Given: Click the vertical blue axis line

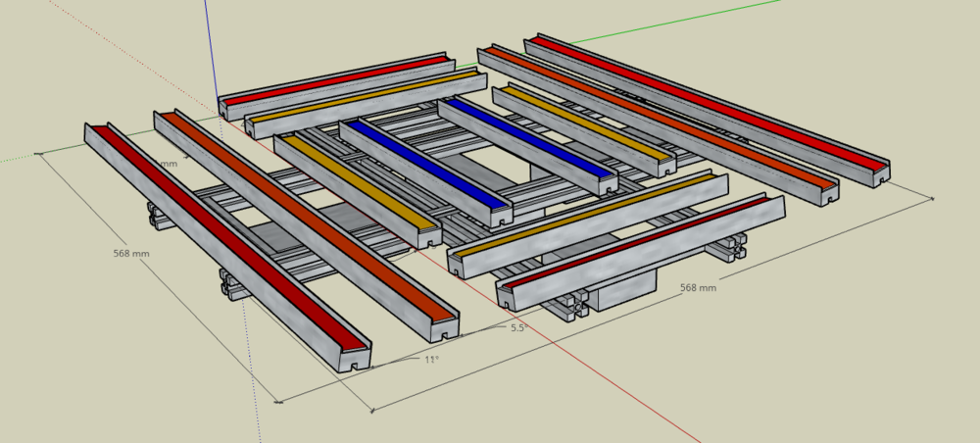Looking at the screenshot, I should point(212,56).
